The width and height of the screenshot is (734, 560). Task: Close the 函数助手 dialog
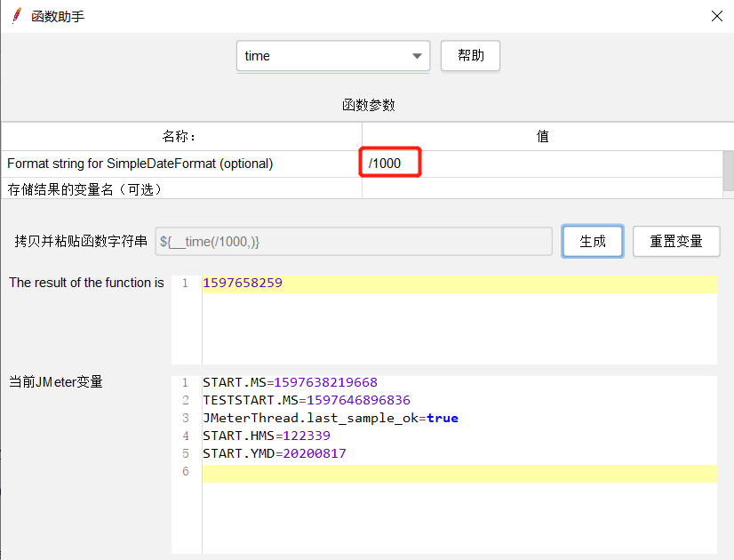pyautogui.click(x=718, y=15)
